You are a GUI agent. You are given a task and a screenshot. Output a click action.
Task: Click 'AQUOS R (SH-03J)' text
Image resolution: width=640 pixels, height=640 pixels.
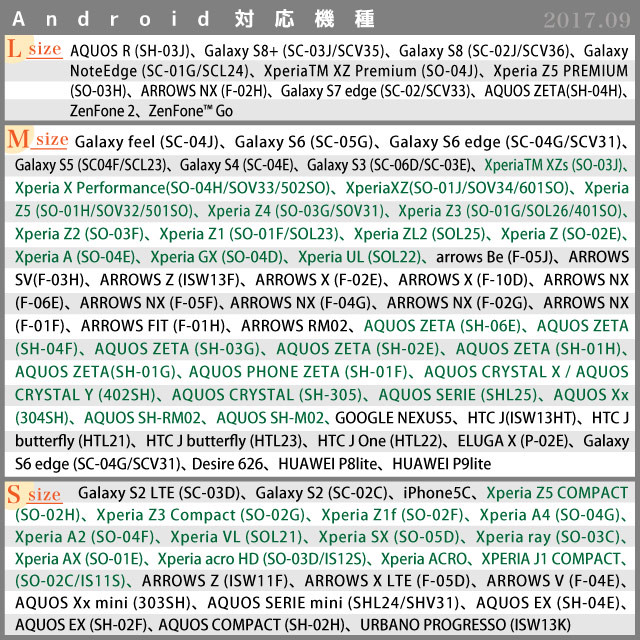tap(130, 51)
